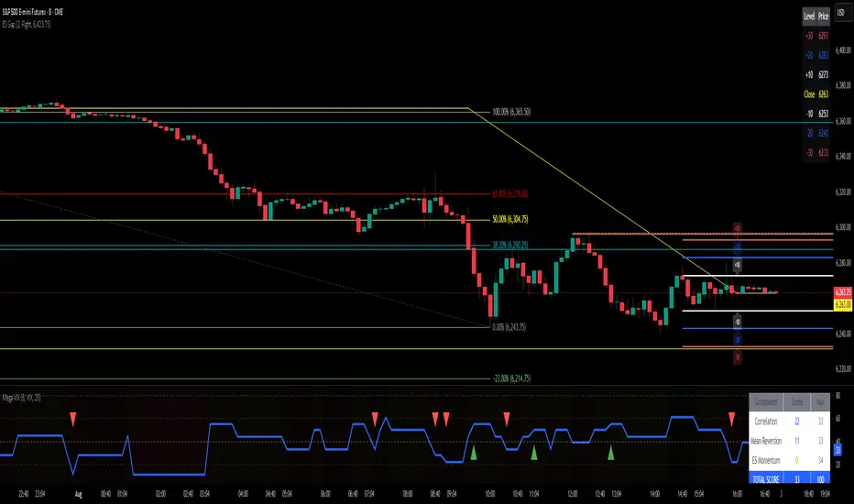
Task: Click the blue 33 oscillator value label
Action: pos(838,451)
